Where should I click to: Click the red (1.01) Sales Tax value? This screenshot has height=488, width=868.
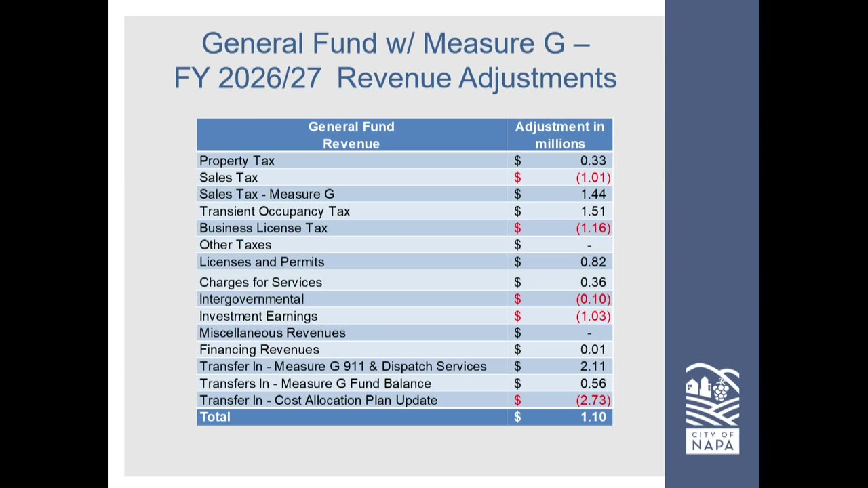(x=593, y=178)
